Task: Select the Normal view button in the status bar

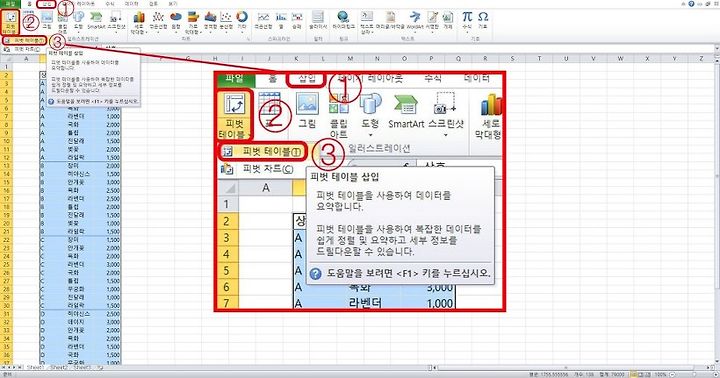Action: 634,374
